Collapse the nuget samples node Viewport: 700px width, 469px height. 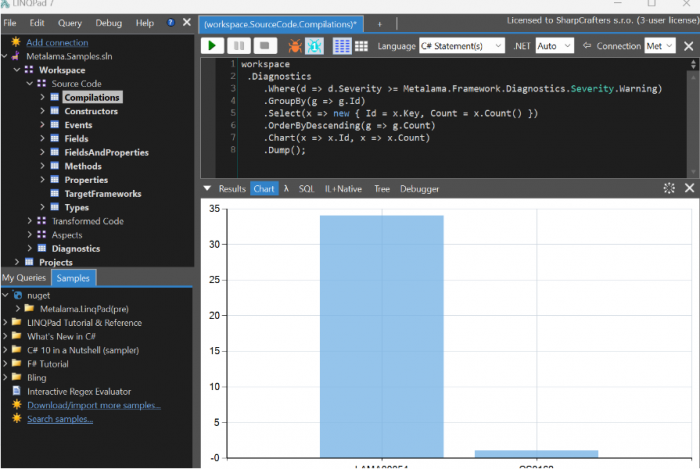[5, 295]
